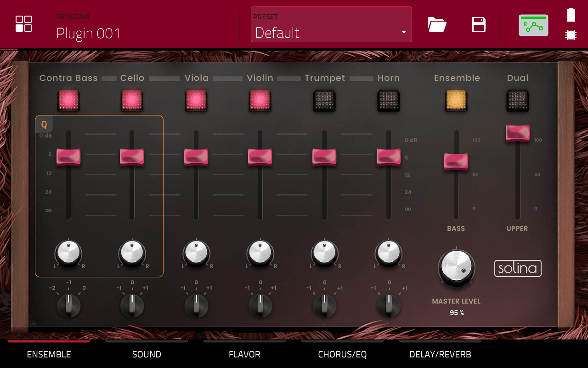Click the Solina logo
588x368 pixels.
[x=518, y=268]
